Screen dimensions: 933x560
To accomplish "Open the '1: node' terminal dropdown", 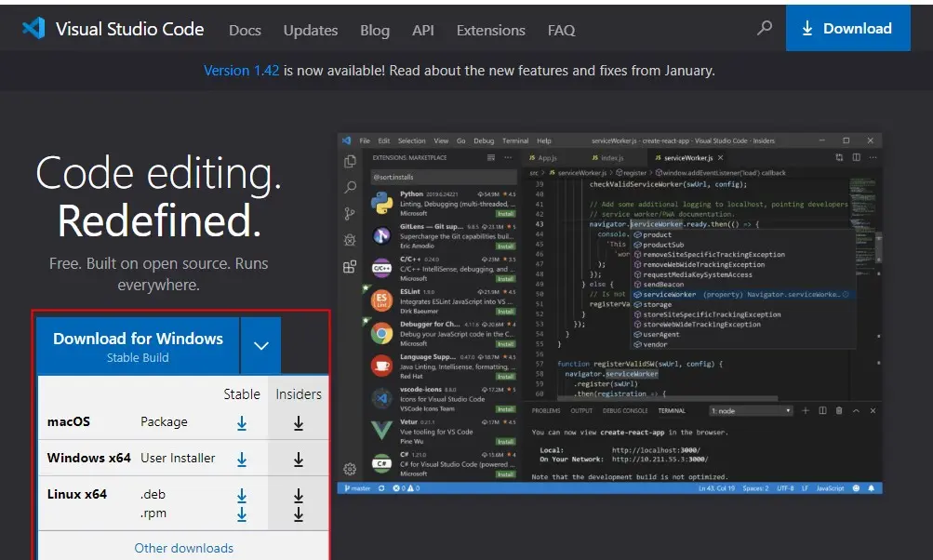I will (751, 410).
